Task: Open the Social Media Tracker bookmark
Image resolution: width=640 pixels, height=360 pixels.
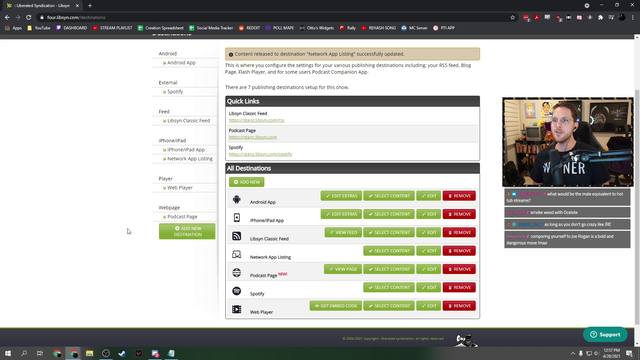Action: click(211, 28)
